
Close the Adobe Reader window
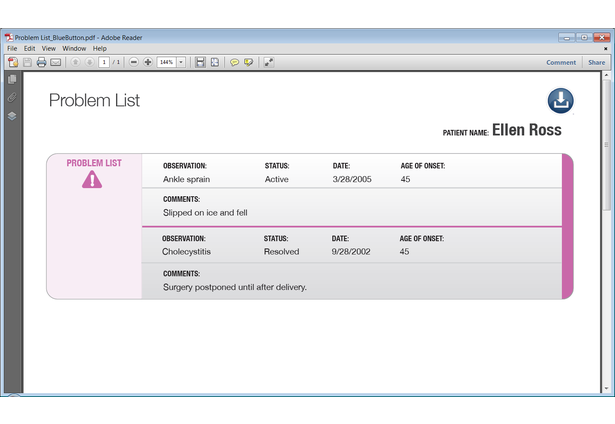coord(601,38)
